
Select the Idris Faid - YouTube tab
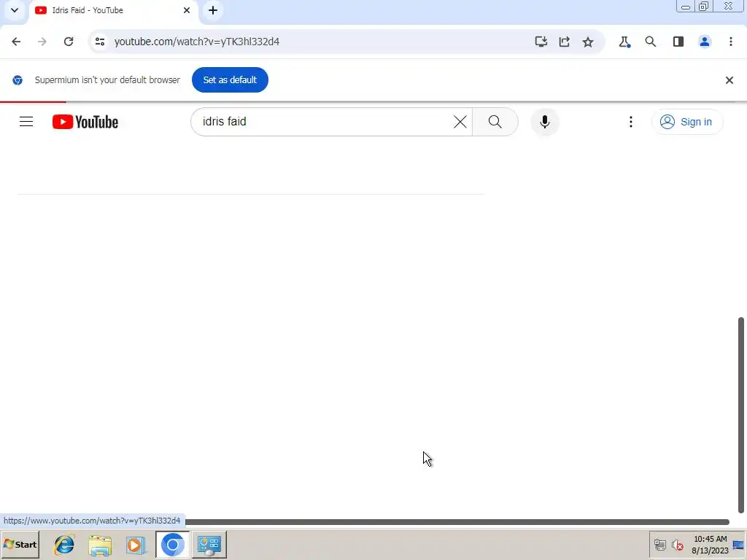click(x=112, y=10)
